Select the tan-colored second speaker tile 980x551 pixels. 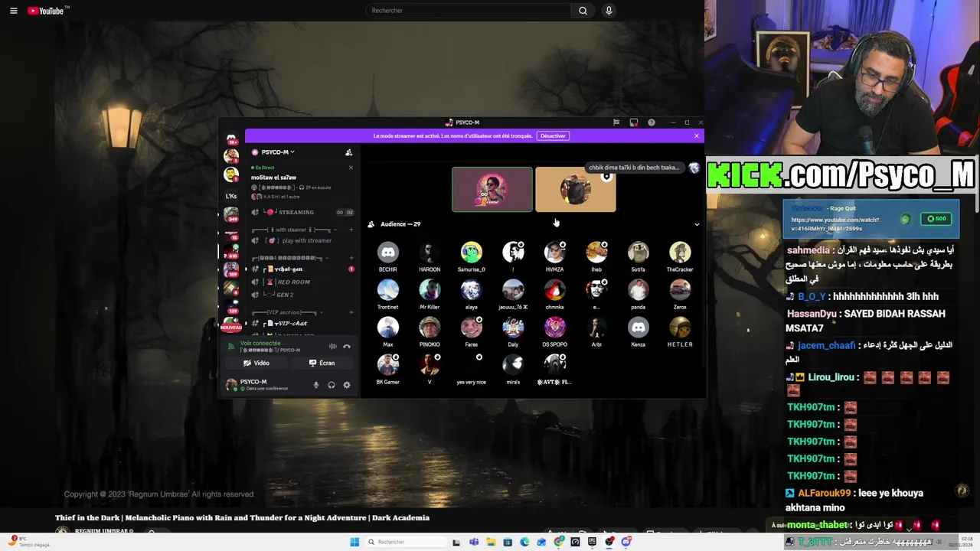[x=576, y=189]
